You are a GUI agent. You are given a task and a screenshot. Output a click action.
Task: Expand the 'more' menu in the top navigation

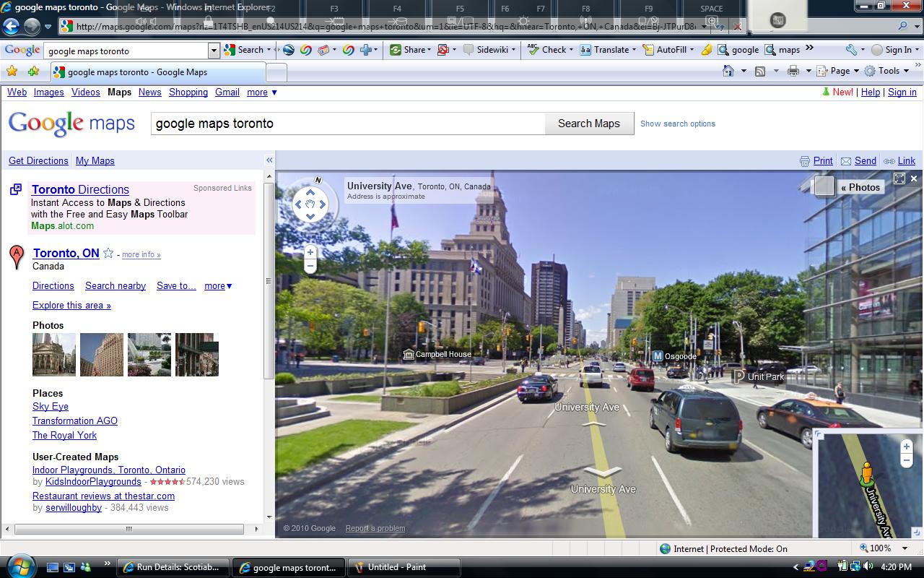pyautogui.click(x=261, y=92)
